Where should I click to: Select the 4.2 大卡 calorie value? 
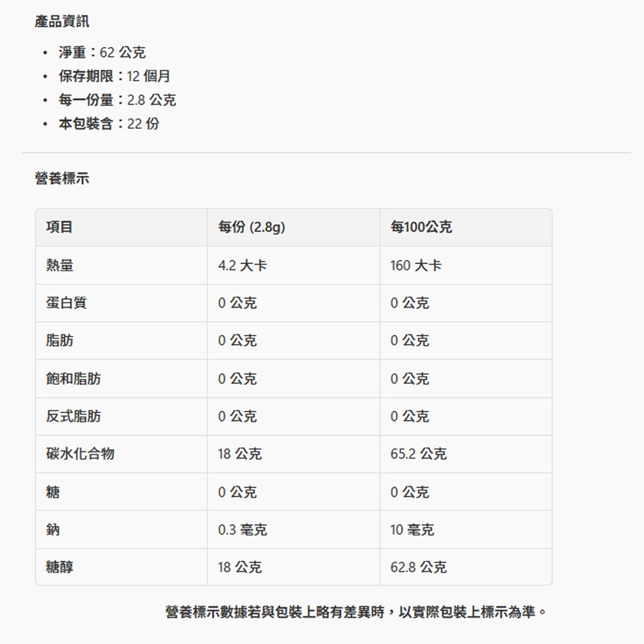241,265
